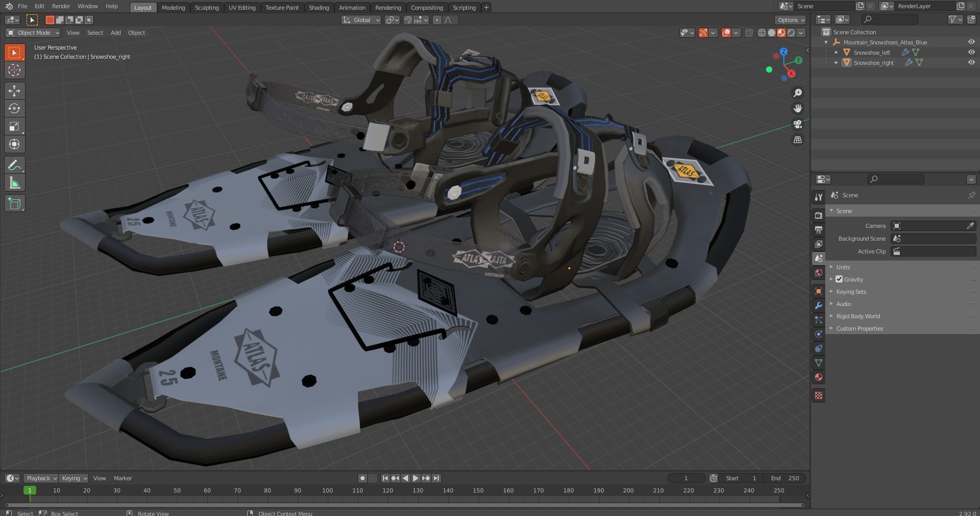Activate the Move tool
Screen dimensions: 980x516
click(15, 91)
